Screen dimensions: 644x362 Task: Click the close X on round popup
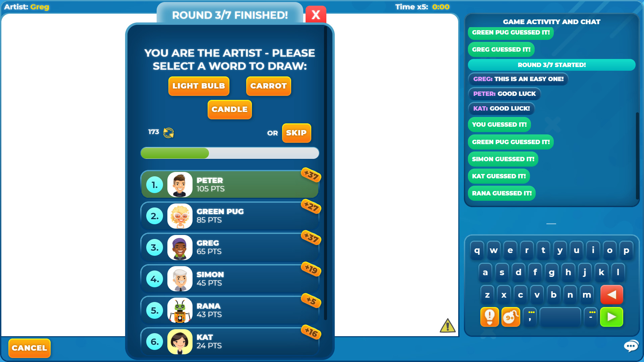click(315, 15)
